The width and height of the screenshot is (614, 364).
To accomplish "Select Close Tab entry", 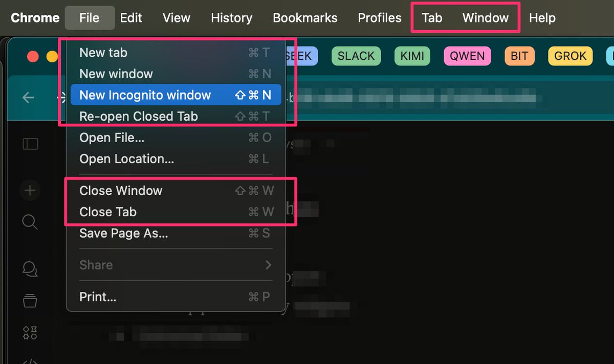I will pyautogui.click(x=176, y=212).
